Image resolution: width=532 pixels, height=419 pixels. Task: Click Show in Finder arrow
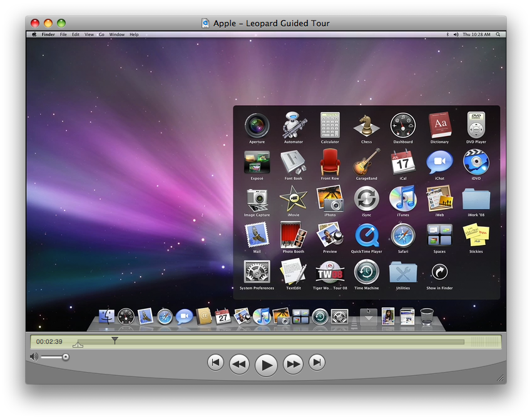tap(439, 272)
